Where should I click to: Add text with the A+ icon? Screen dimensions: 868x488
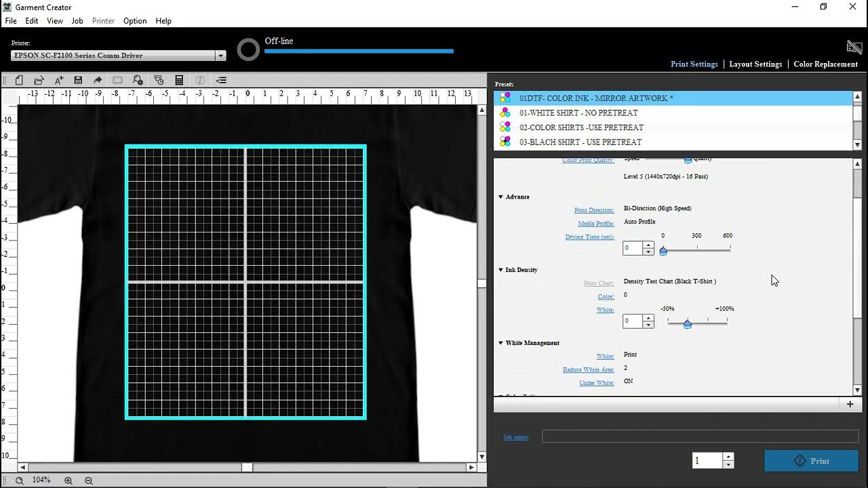[58, 80]
